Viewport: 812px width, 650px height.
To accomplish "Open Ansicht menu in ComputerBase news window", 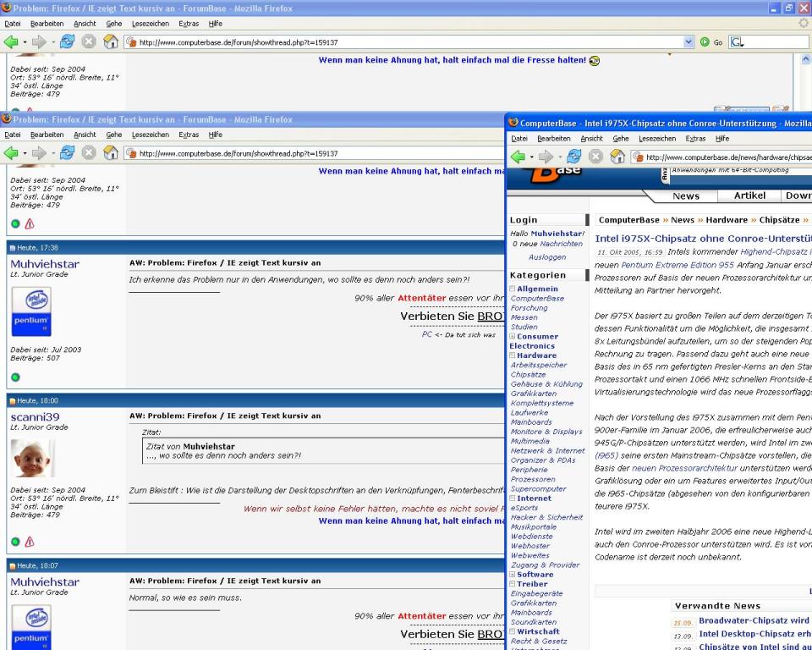I will tap(591, 139).
